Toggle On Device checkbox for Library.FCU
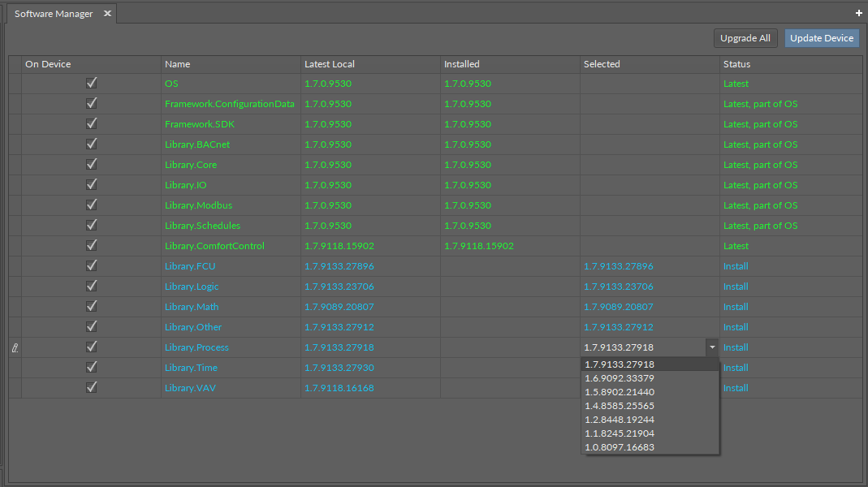 [x=92, y=265]
